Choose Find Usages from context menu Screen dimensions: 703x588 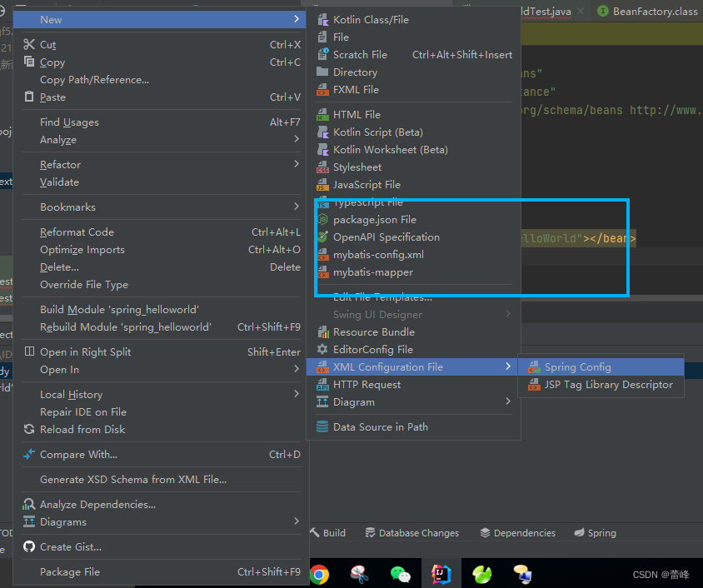point(161,122)
